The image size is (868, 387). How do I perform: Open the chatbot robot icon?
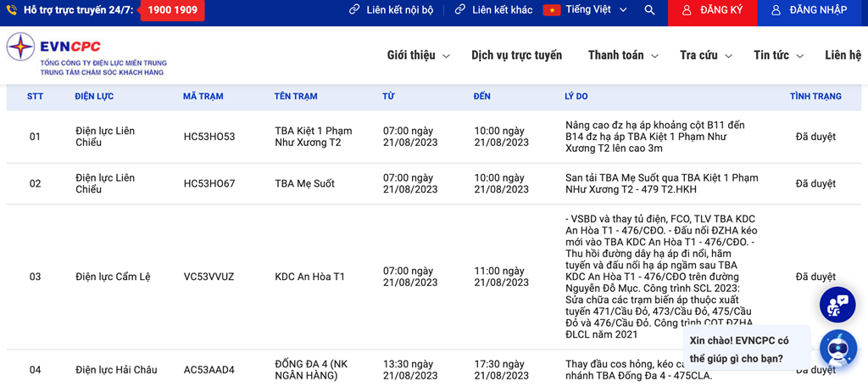[x=837, y=347]
